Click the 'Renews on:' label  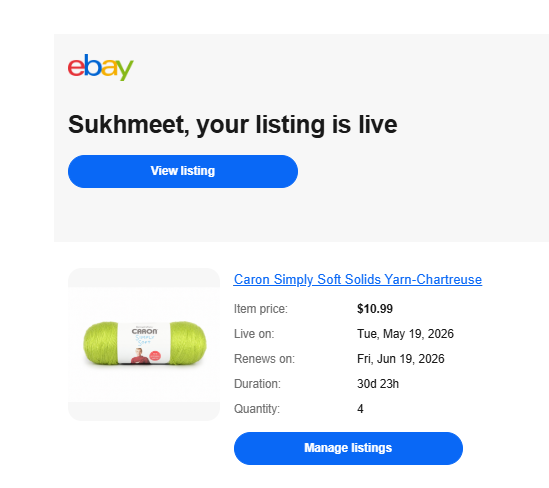point(264,359)
